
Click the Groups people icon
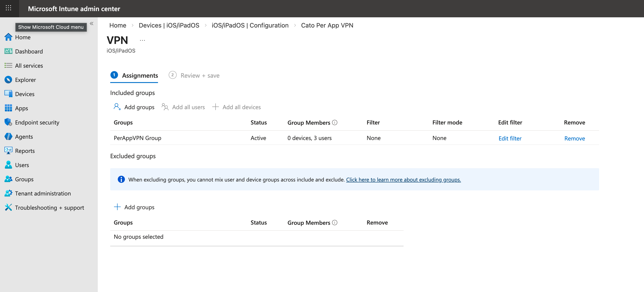coord(8,179)
